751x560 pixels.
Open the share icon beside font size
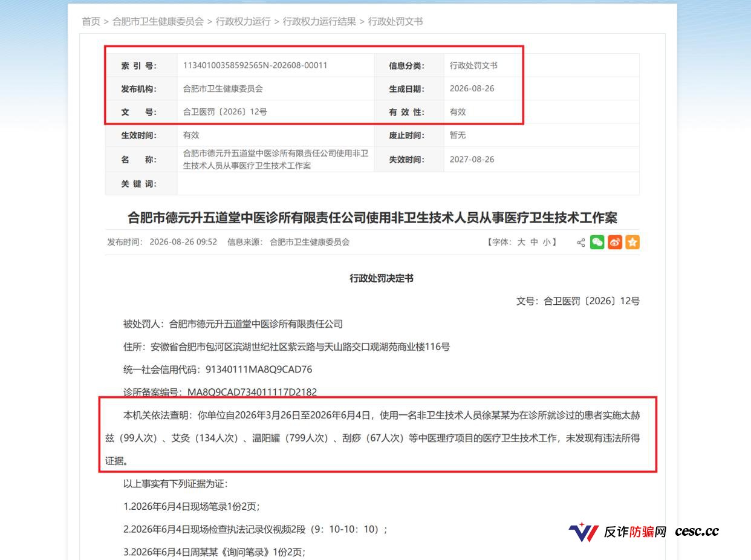pyautogui.click(x=580, y=243)
